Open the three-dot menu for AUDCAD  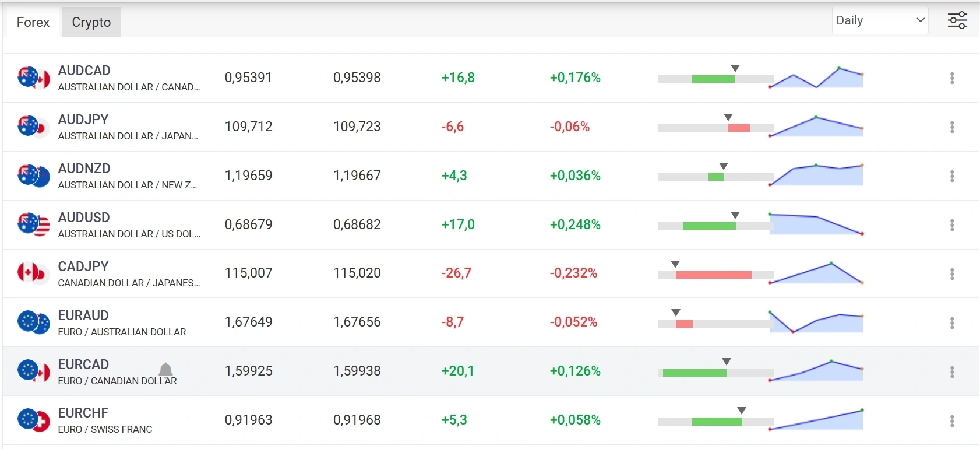click(x=952, y=78)
